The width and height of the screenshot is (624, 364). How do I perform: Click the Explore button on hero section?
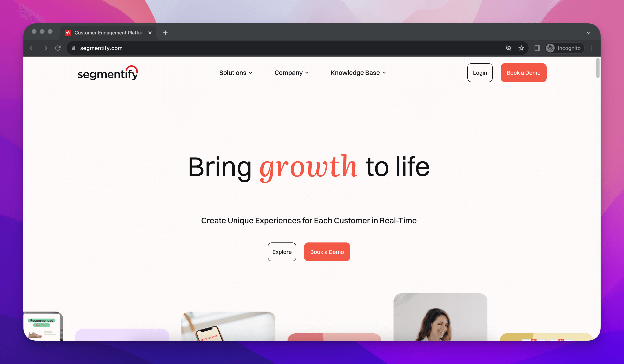point(282,252)
